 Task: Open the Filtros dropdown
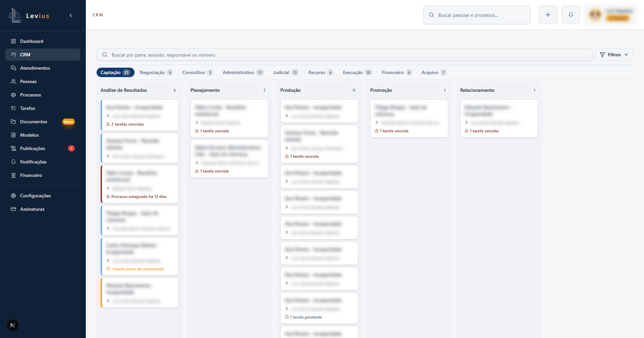pyautogui.click(x=614, y=55)
